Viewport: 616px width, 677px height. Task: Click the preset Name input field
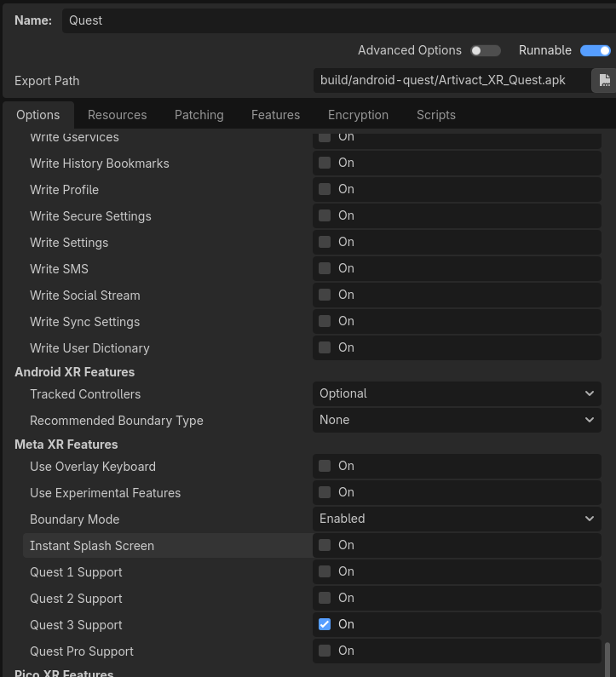(x=337, y=20)
